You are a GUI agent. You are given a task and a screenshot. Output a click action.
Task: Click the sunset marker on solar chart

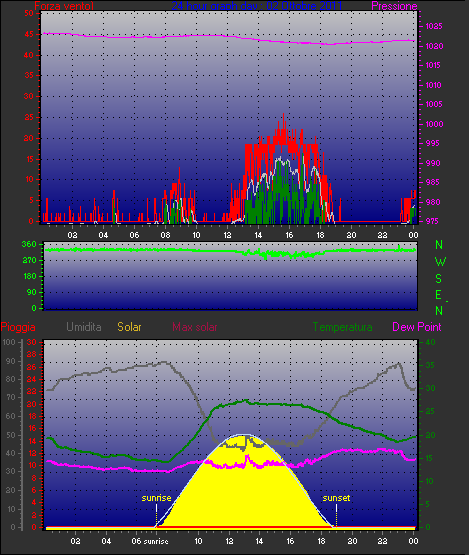coord(336,498)
